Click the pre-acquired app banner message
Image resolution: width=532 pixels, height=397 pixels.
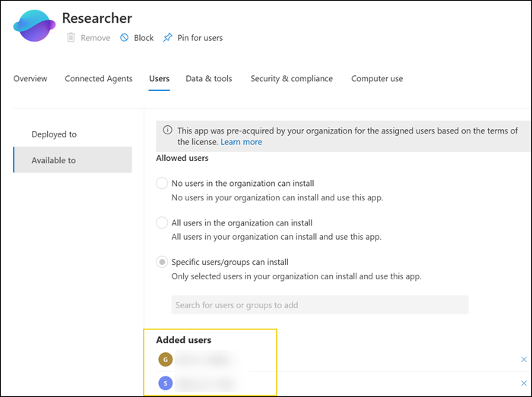click(x=347, y=136)
